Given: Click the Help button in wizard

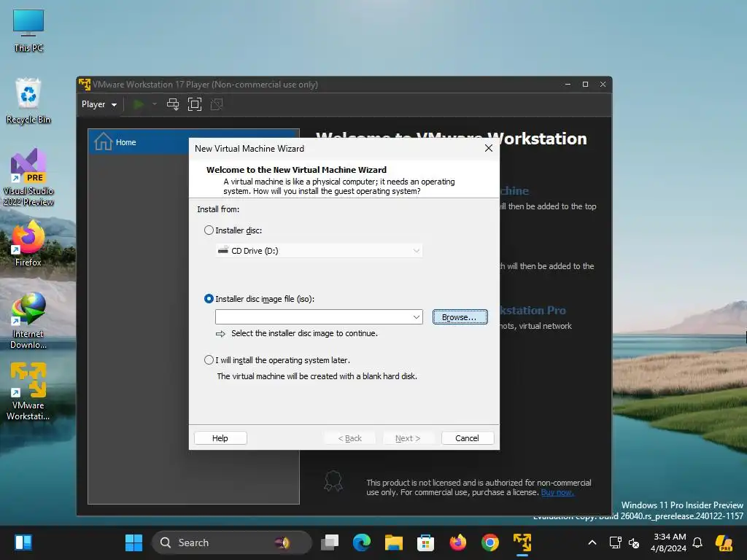Looking at the screenshot, I should (220, 438).
